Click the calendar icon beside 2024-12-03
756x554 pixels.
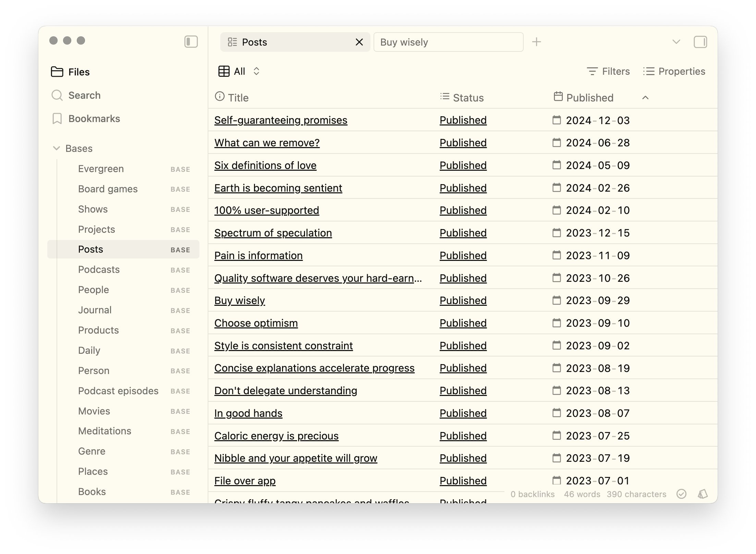tap(557, 120)
